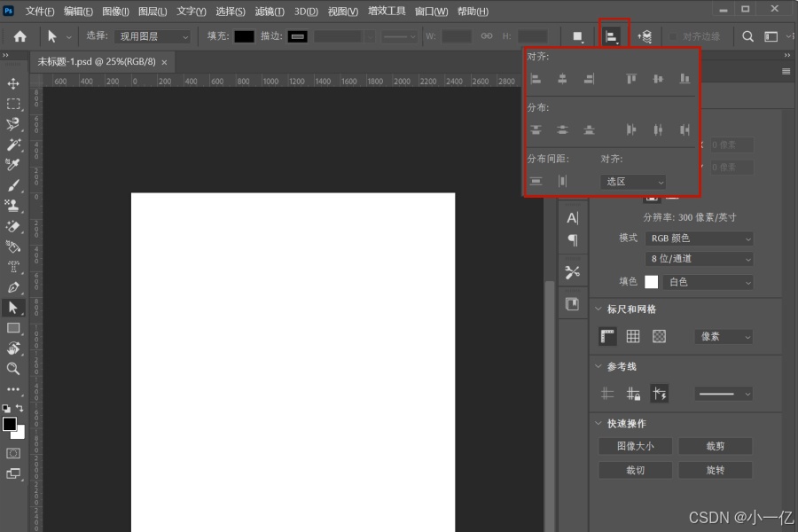
Task: Open the 白色 fill dropdown
Action: pyautogui.click(x=708, y=282)
